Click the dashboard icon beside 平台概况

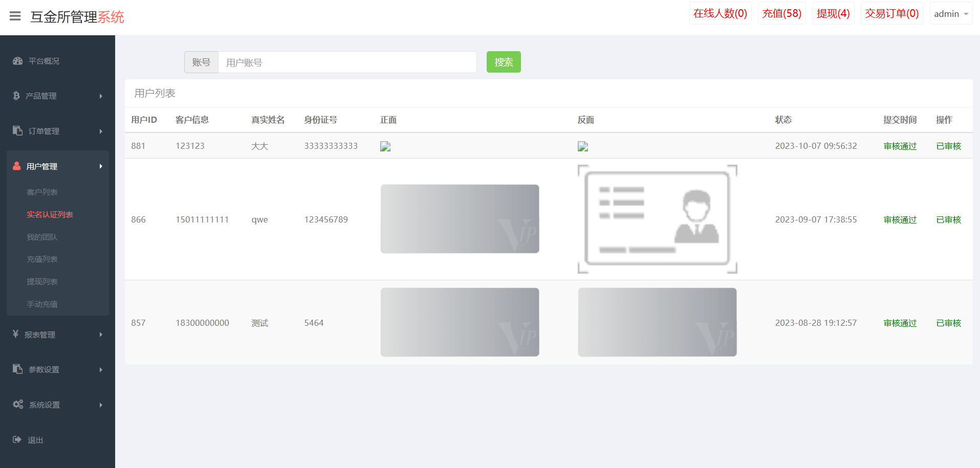(18, 61)
